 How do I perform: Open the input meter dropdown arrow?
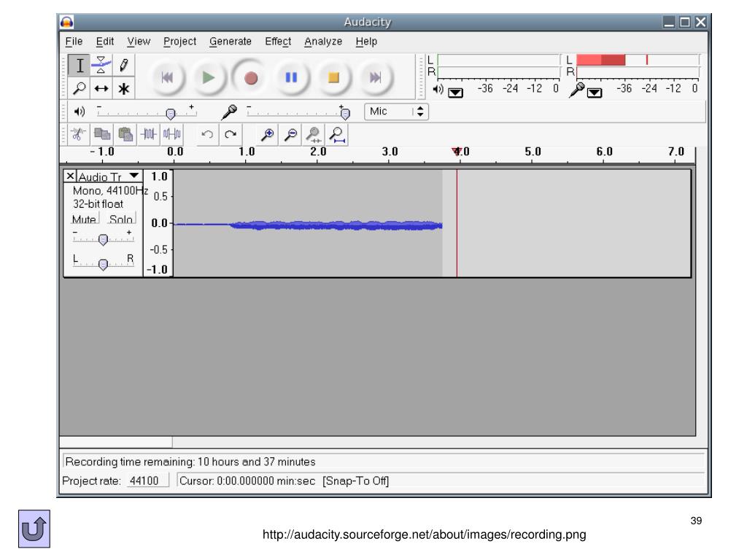(x=595, y=93)
